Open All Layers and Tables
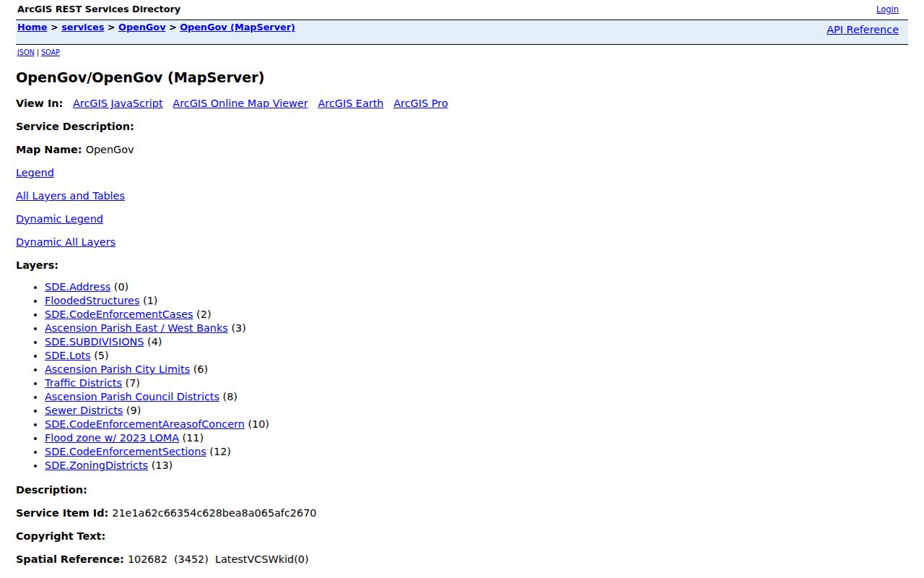This screenshot has width=924, height=578. (x=70, y=196)
